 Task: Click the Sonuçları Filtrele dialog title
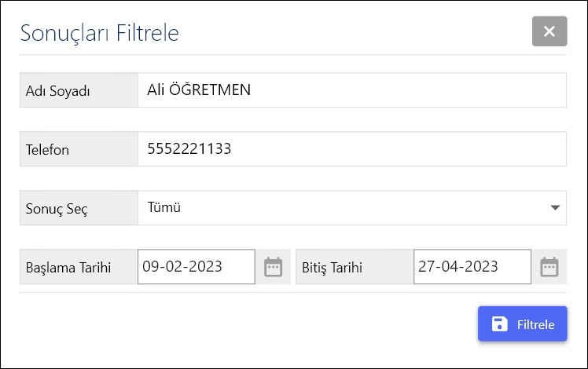pos(100,33)
